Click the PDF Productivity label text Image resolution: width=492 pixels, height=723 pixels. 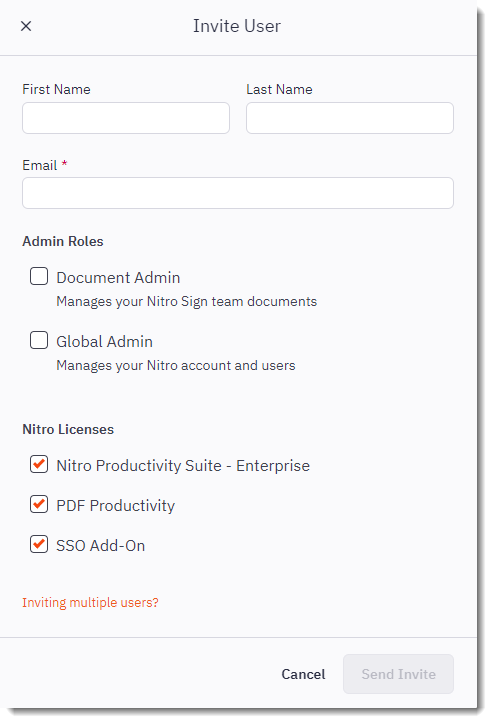point(116,506)
